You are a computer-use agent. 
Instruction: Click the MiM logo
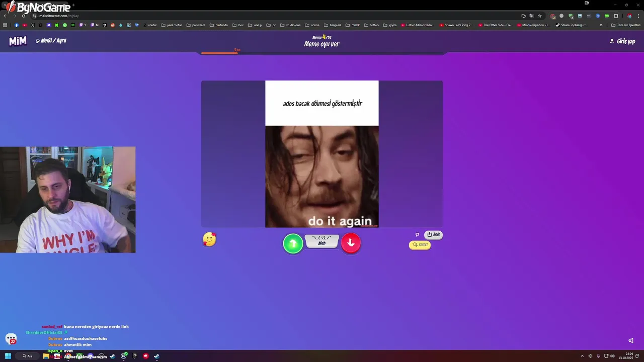[x=18, y=41]
